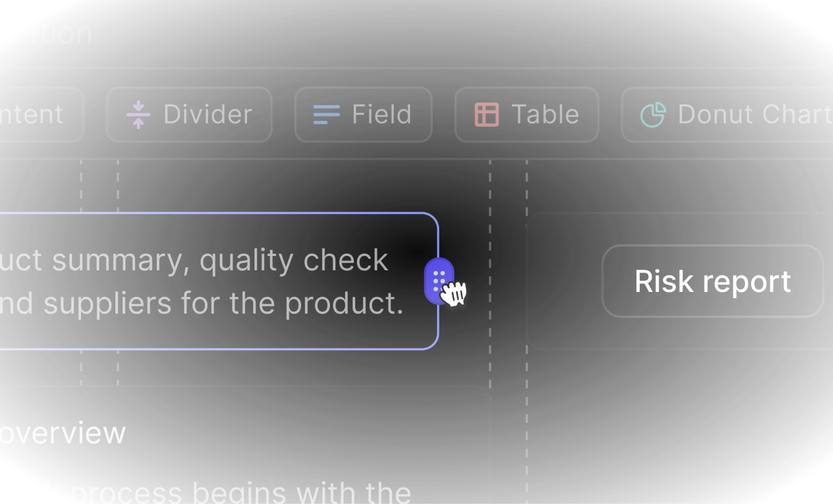The width and height of the screenshot is (833, 504).
Task: Click the 'product summary, quality check' text line
Action: pyautogui.click(x=194, y=260)
